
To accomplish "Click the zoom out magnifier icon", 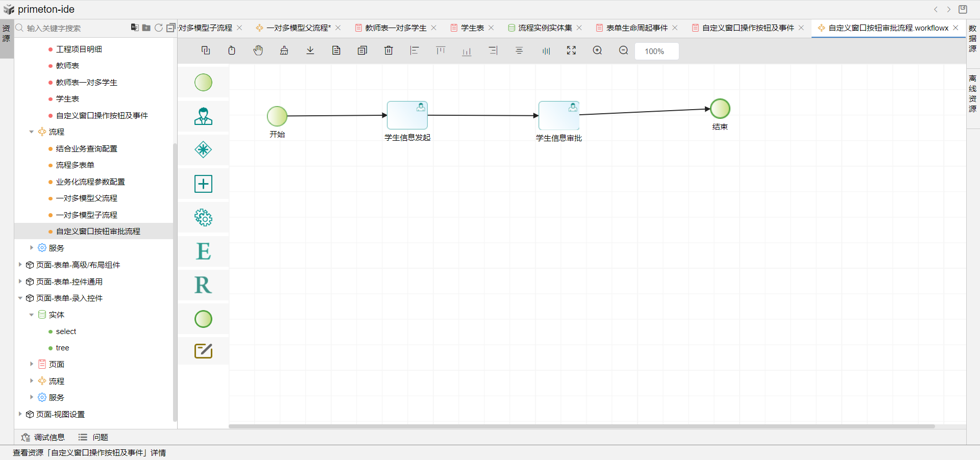I will pos(623,50).
